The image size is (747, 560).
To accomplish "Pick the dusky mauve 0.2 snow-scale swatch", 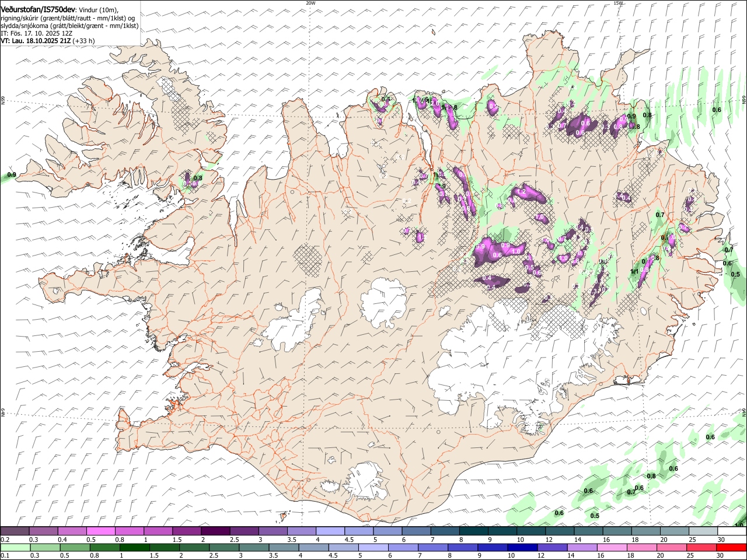I will coord(15,531).
